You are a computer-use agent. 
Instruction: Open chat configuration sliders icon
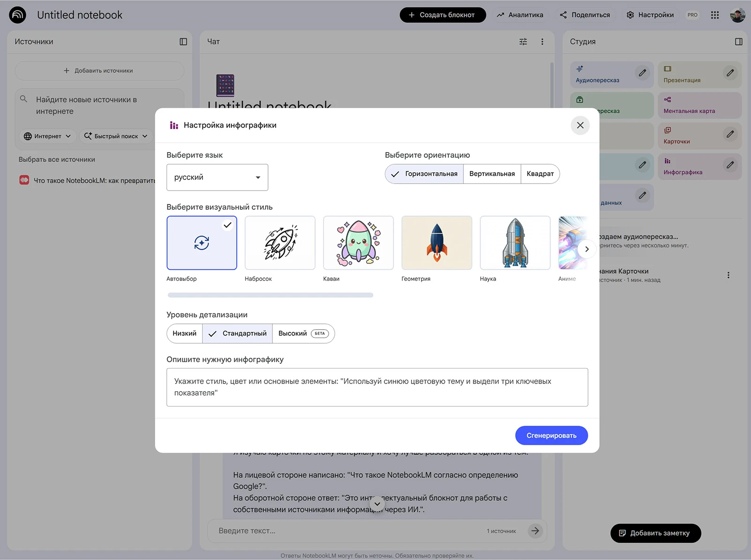pyautogui.click(x=523, y=42)
